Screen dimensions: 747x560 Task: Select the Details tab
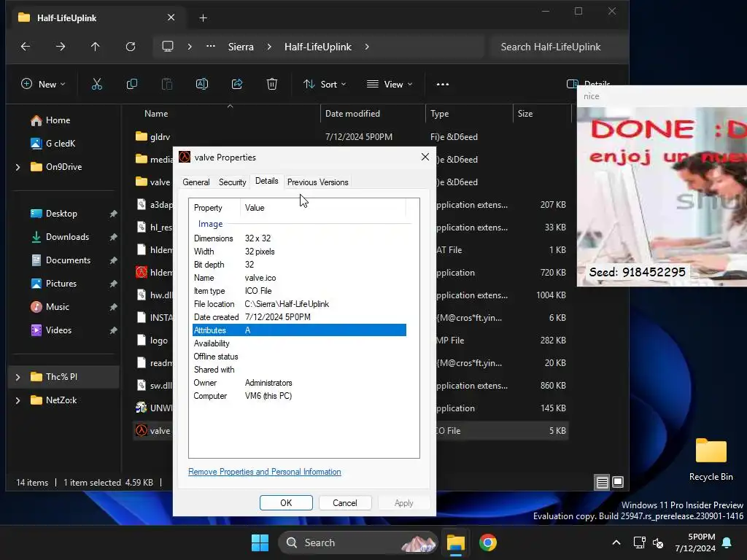267,181
